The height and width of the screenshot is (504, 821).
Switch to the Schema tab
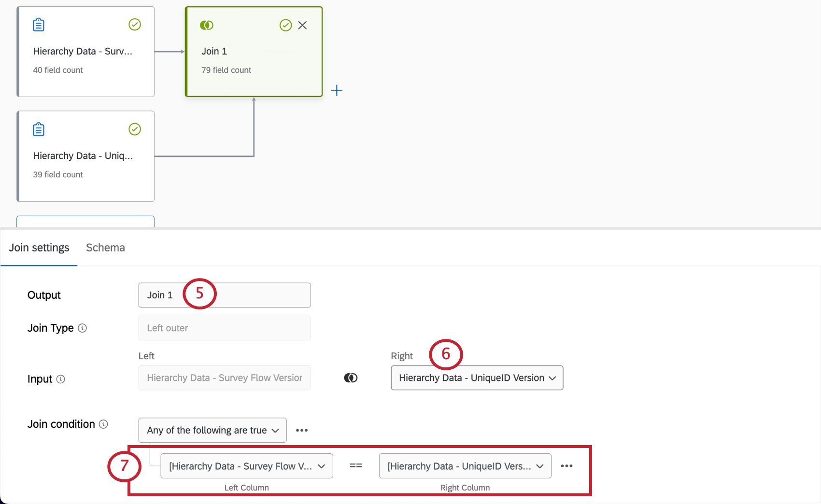point(105,247)
